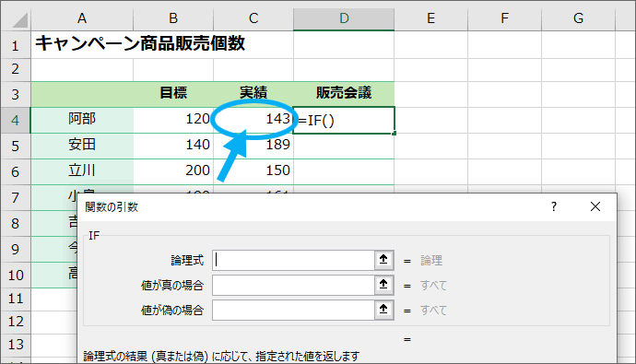The image size is (636, 364).
Task: Click the 目標 header cell
Action: click(173, 94)
